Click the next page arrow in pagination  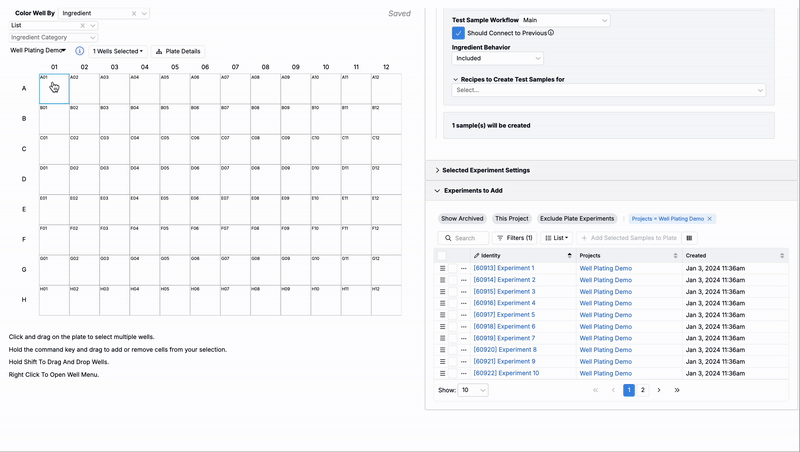659,390
